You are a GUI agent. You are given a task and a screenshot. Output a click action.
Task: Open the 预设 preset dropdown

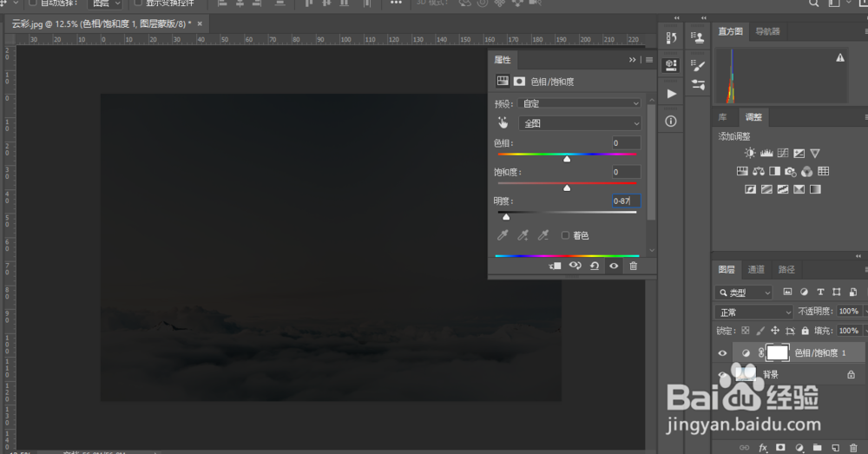[x=580, y=103]
